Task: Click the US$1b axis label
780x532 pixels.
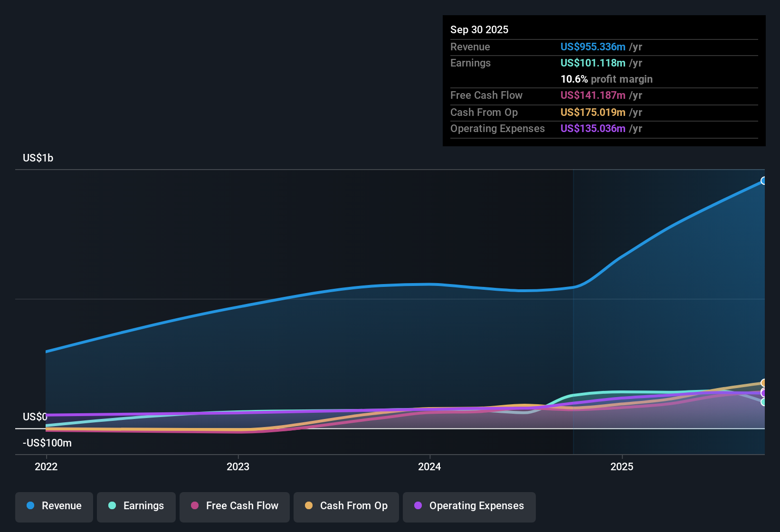Action: 38,158
